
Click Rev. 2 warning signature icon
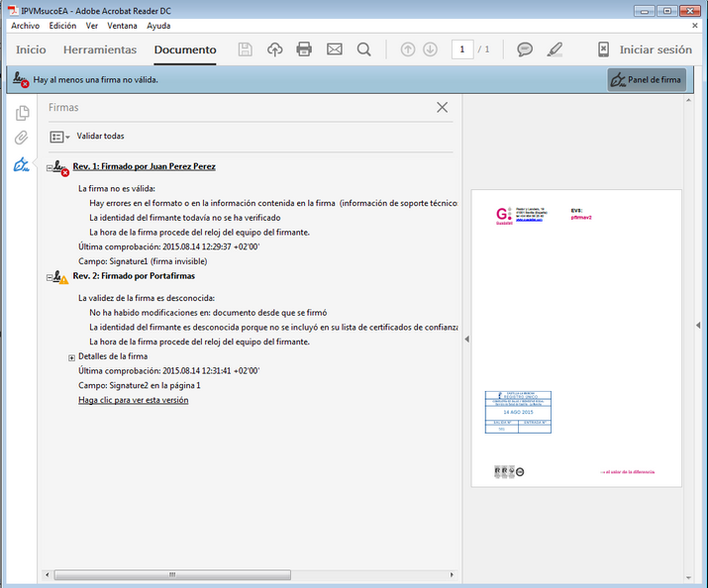[60, 277]
